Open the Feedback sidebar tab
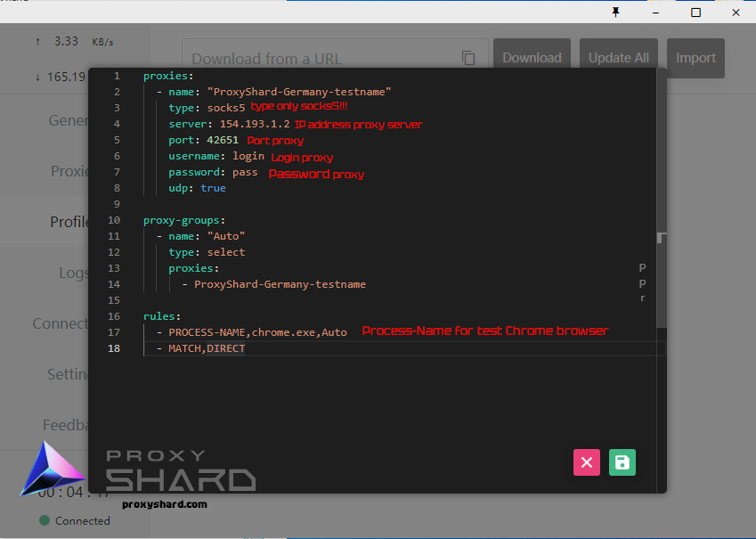The image size is (756, 539). (66, 425)
